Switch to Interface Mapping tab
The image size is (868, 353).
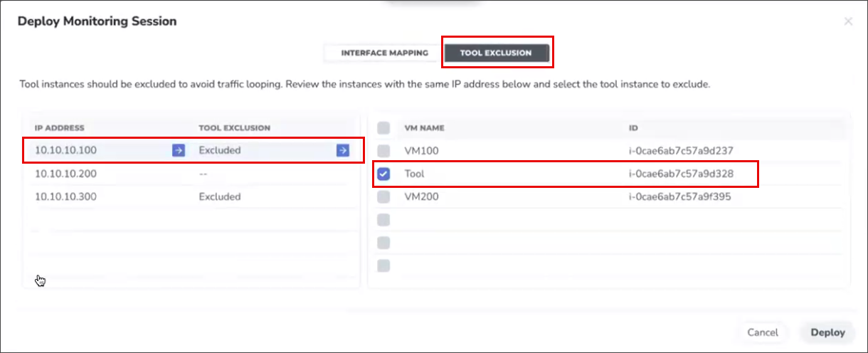click(x=384, y=53)
